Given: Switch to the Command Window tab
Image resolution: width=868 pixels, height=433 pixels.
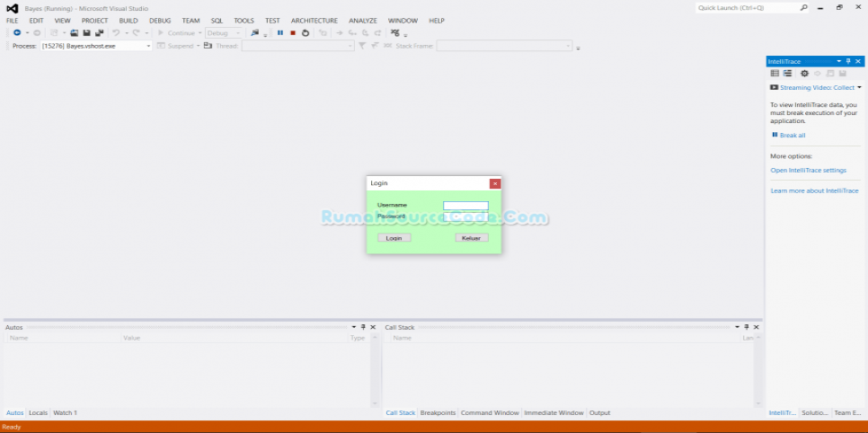Looking at the screenshot, I should (x=490, y=412).
